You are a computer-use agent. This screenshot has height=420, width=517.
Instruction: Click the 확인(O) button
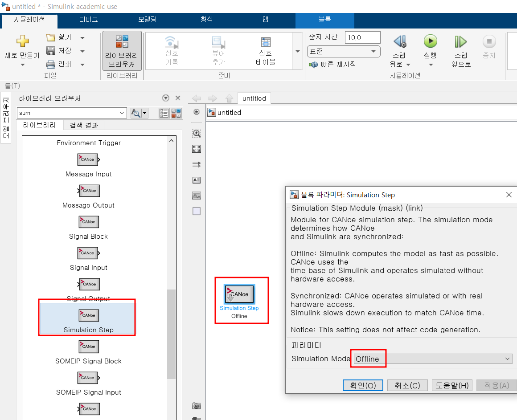click(363, 385)
